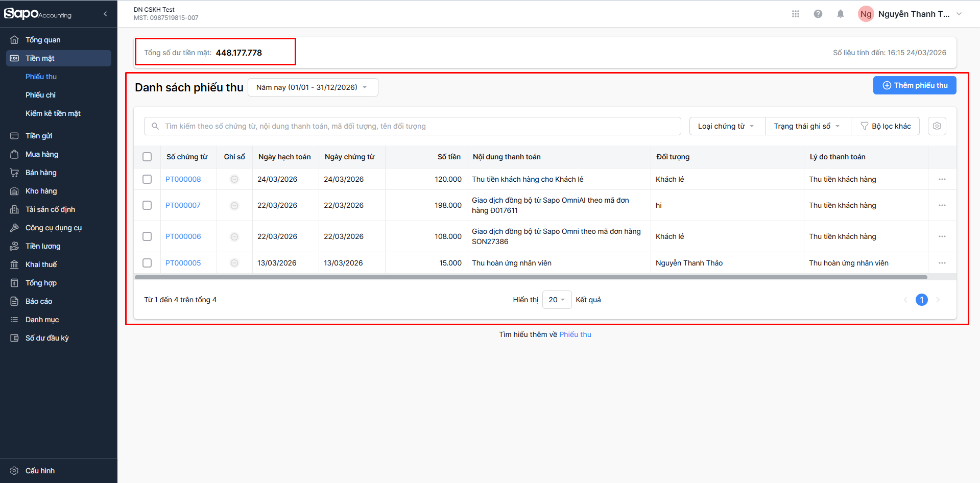Click the Sapo Accounting logo
Viewport: 980px width, 483px height.
[38, 14]
